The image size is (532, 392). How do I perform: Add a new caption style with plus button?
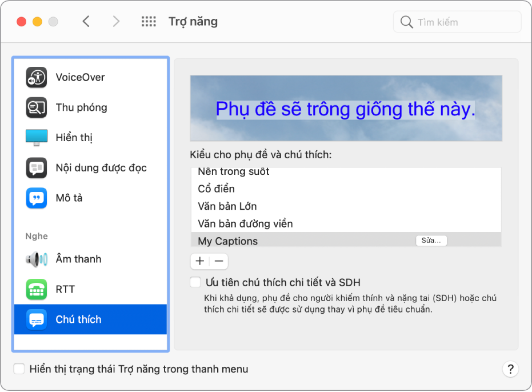tap(199, 261)
